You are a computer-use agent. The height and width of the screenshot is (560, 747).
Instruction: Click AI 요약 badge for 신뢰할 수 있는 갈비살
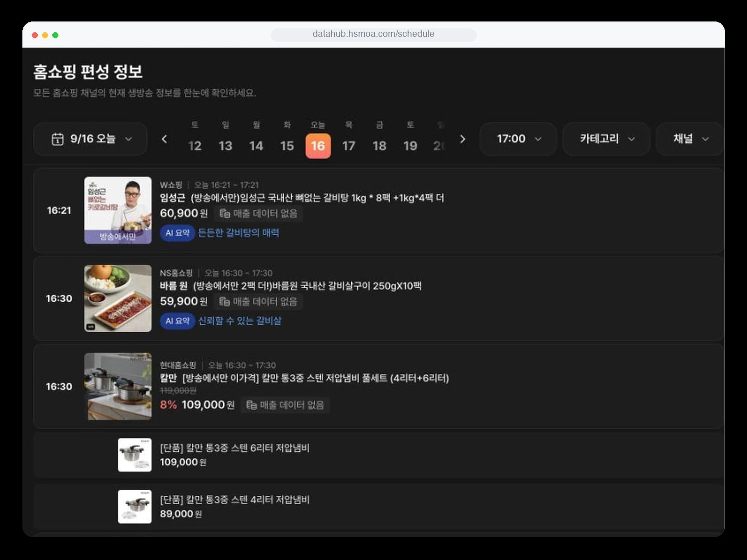[x=177, y=321]
